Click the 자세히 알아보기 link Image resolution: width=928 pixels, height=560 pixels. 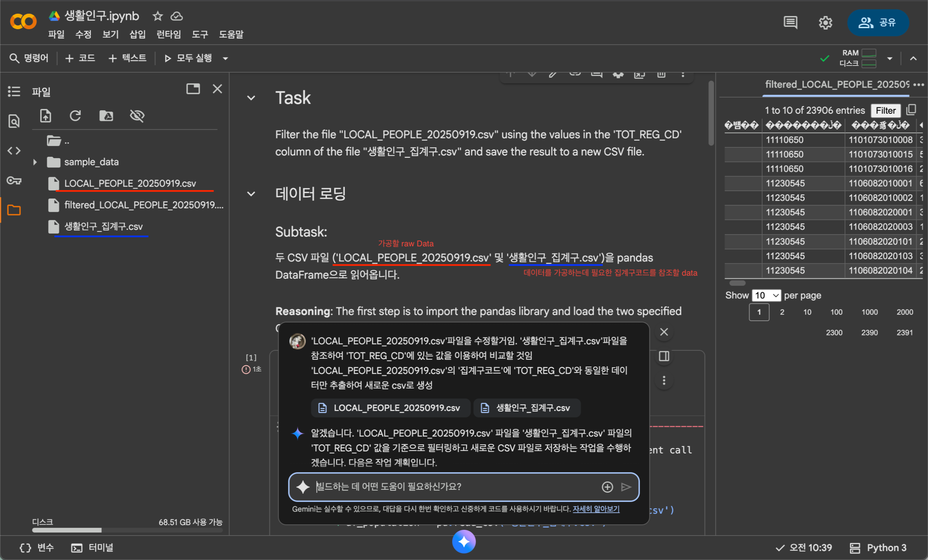coord(596,509)
